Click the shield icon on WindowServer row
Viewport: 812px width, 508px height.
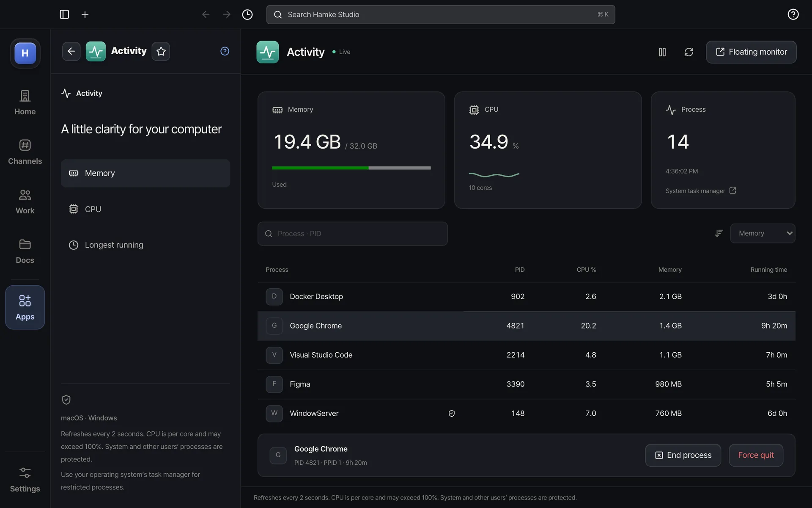pyautogui.click(x=452, y=413)
